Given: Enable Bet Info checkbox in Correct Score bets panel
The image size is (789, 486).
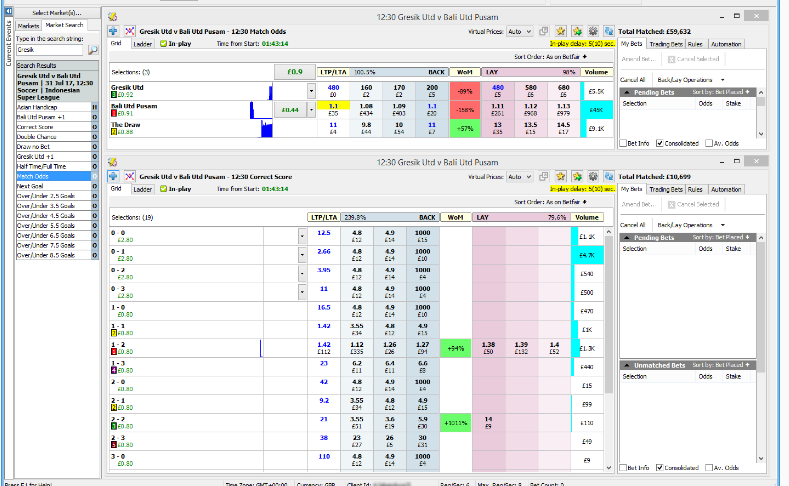Looking at the screenshot, I should pyautogui.click(x=623, y=467).
